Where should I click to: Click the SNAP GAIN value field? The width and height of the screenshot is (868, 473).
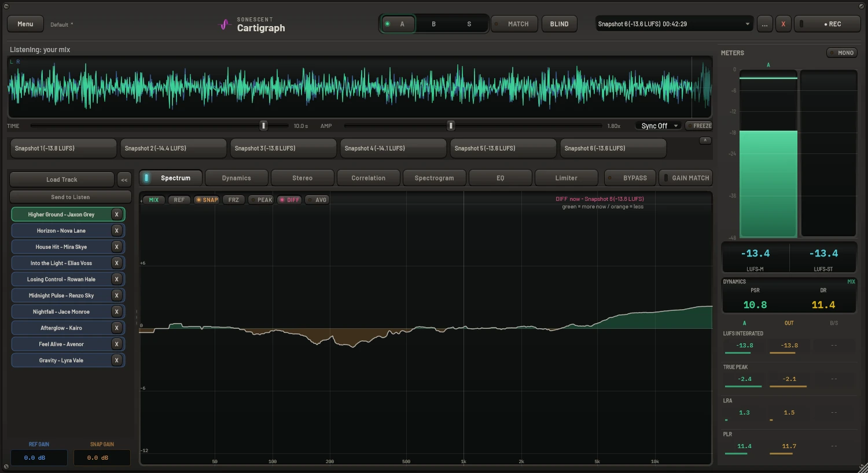pyautogui.click(x=102, y=457)
